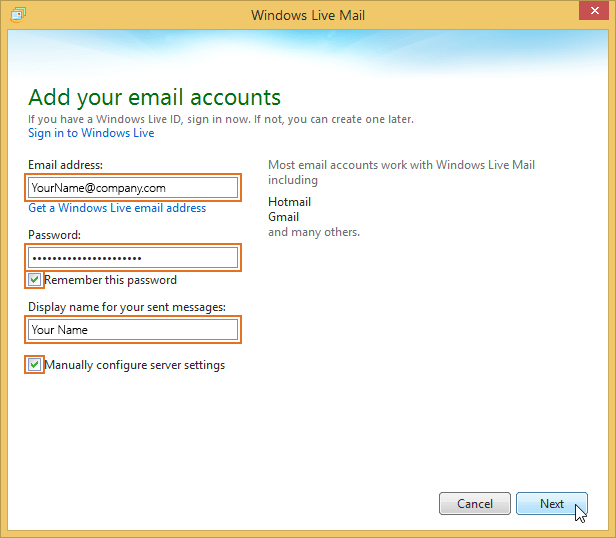
Task: Toggle Manually configure server settings checkbox
Action: point(35,365)
